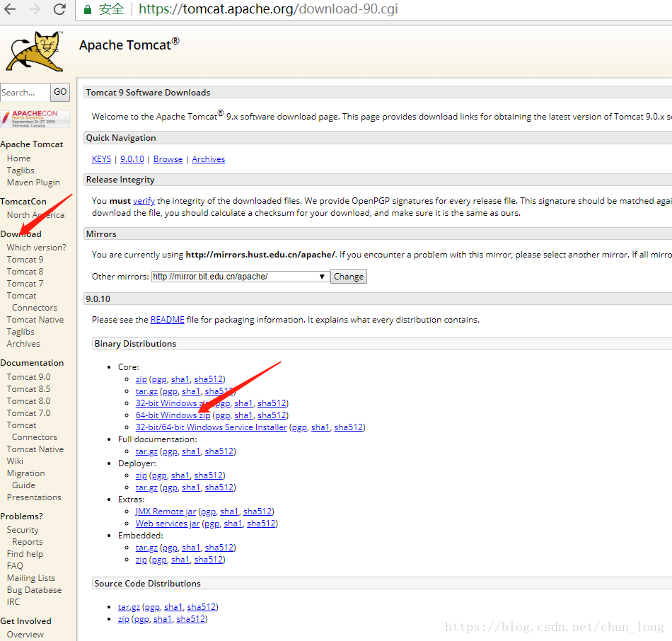The width and height of the screenshot is (672, 641).
Task: Click the green secure padlock icon
Action: [88, 9]
